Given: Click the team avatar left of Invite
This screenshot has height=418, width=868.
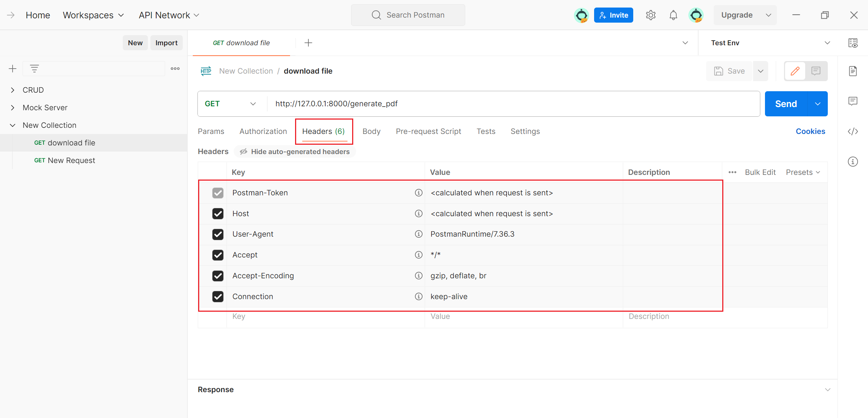Looking at the screenshot, I should 581,15.
